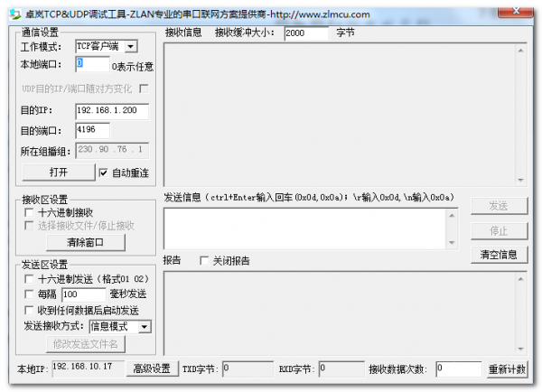Click the 接收数据次数 field

[x=459, y=369]
